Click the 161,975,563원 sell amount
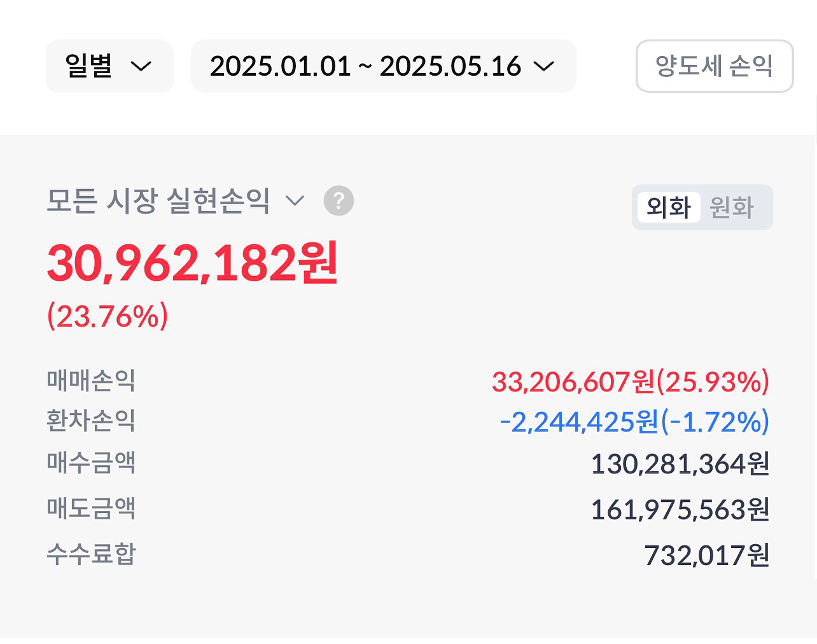This screenshot has height=644, width=817. [x=680, y=510]
